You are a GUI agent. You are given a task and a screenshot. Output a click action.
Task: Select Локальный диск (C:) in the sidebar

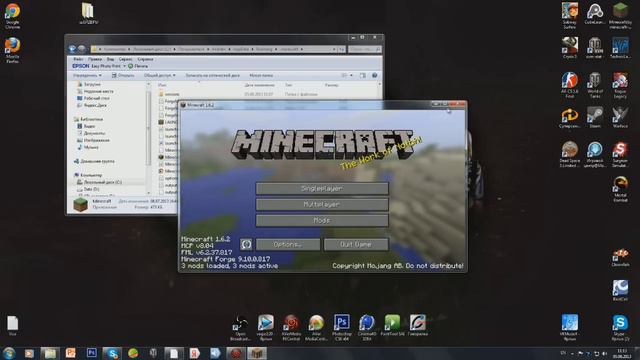click(x=99, y=182)
